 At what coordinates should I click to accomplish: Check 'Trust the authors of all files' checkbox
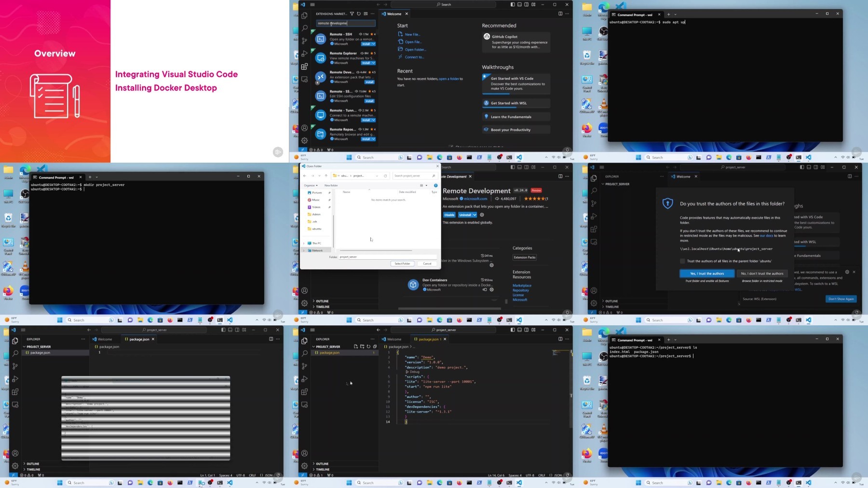[682, 261]
